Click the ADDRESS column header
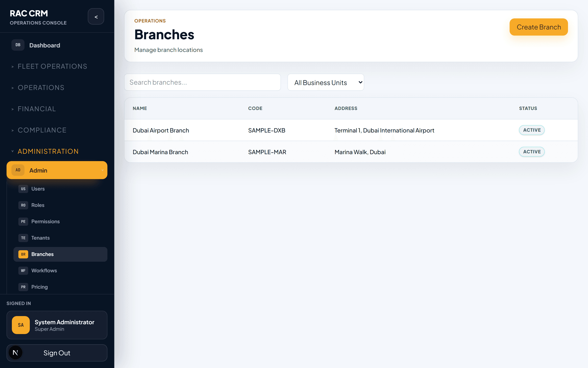 346,108
